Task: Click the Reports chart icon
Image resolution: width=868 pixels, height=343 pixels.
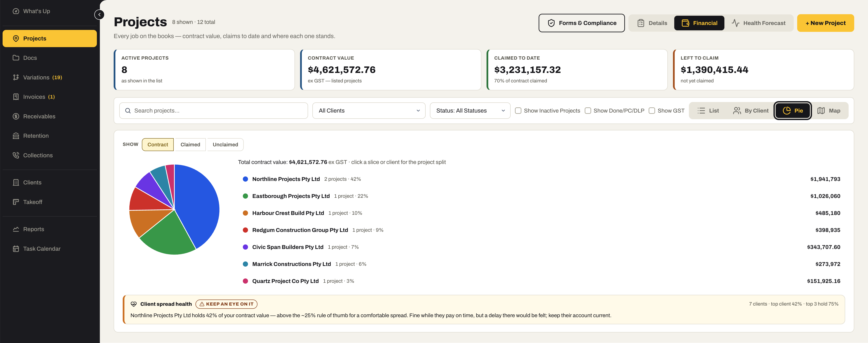Action: click(x=16, y=229)
